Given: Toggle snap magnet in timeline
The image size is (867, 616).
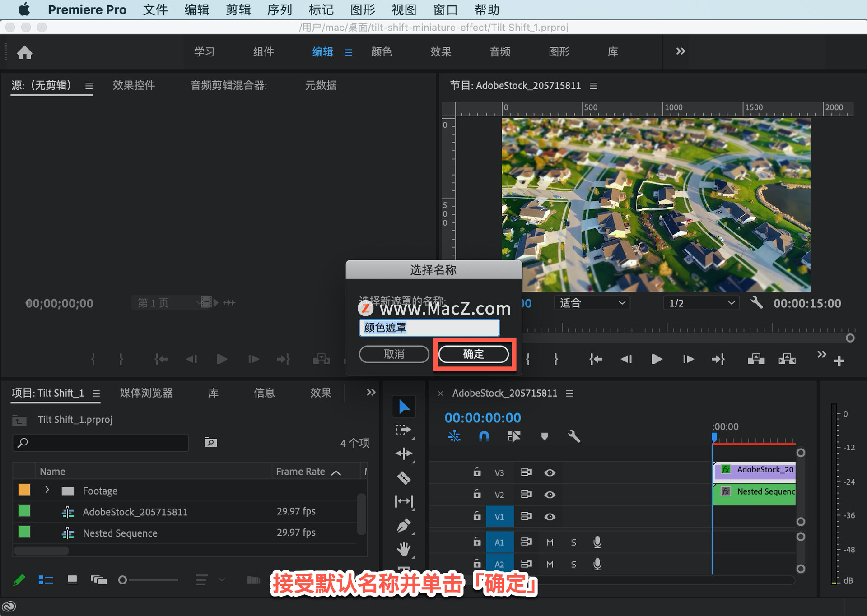Looking at the screenshot, I should click(x=484, y=436).
